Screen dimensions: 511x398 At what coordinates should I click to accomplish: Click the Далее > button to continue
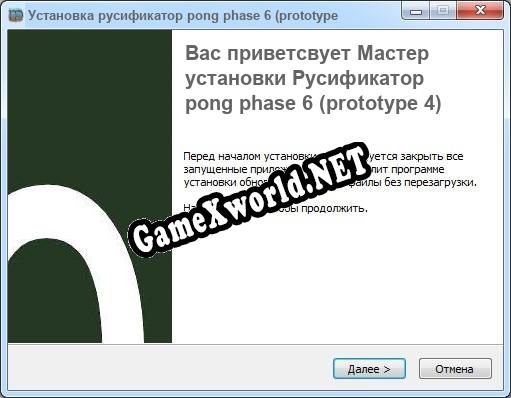(x=369, y=369)
